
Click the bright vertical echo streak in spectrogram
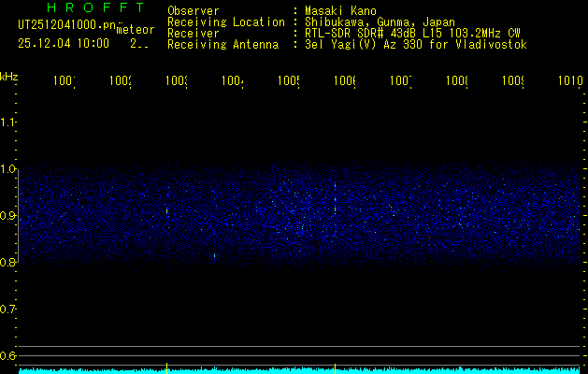click(x=335, y=196)
